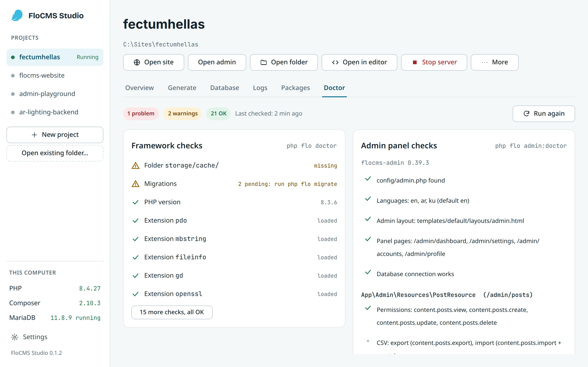Click the 1 problem filter badge

(x=141, y=114)
